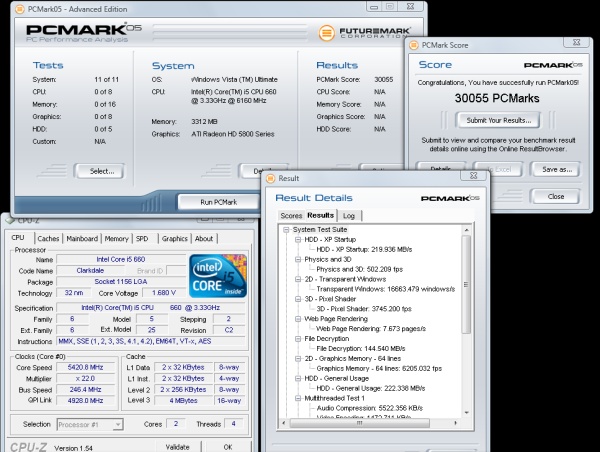Viewport: 600px width, 452px height.
Task: Close the PCMark Score window with X
Action: (x=577, y=42)
